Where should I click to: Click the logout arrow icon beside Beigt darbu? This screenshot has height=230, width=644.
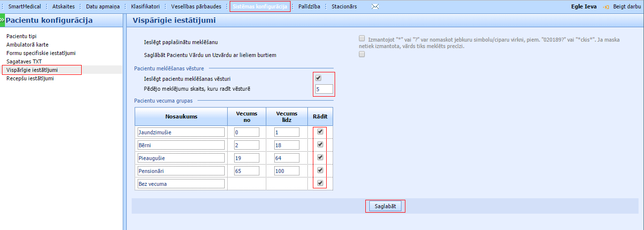(605, 7)
